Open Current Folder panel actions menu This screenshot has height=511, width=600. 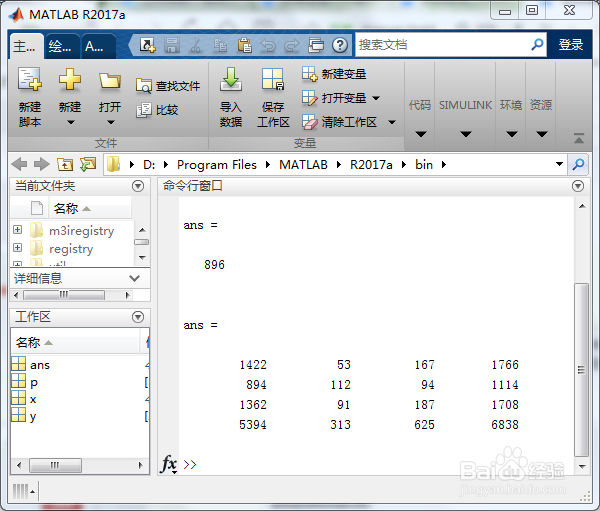point(138,186)
